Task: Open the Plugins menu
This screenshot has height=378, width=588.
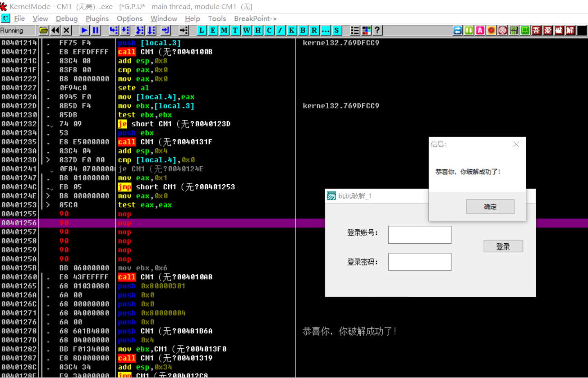Action: click(97, 18)
